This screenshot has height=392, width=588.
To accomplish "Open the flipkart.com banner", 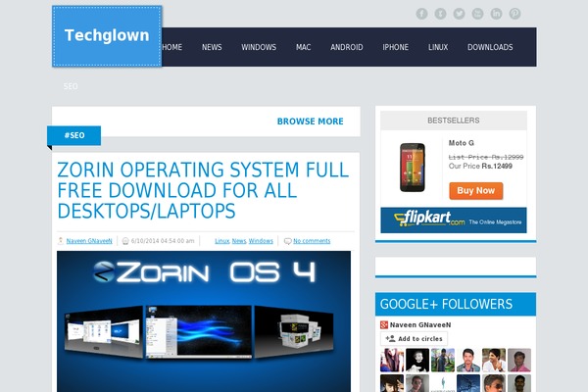I will [x=454, y=220].
